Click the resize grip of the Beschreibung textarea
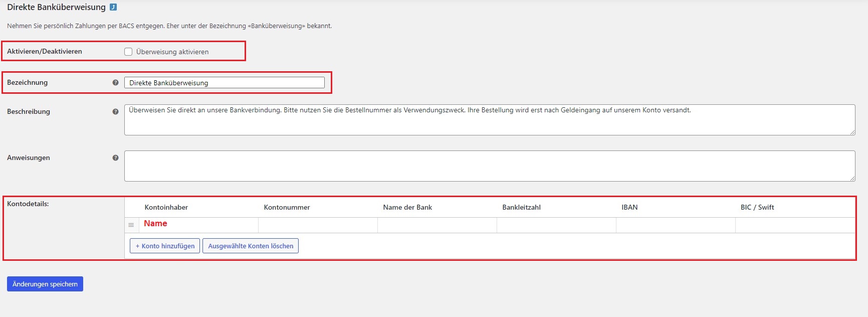 click(x=852, y=132)
